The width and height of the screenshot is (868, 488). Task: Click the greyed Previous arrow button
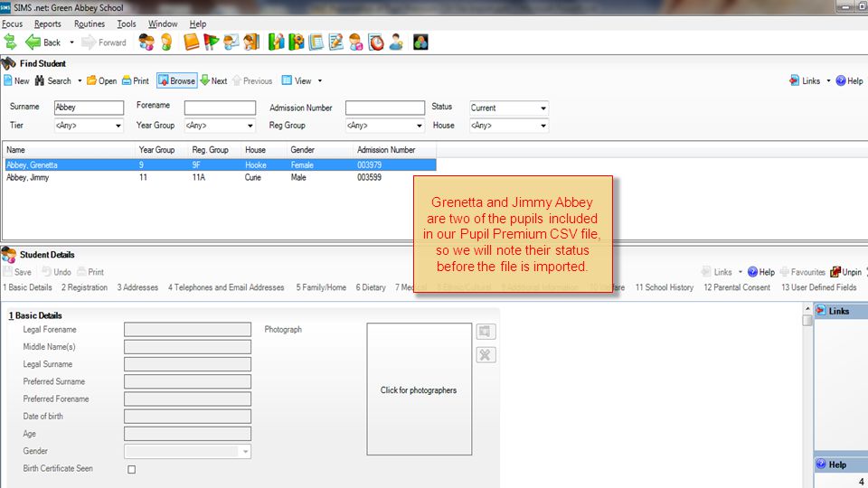(x=252, y=80)
